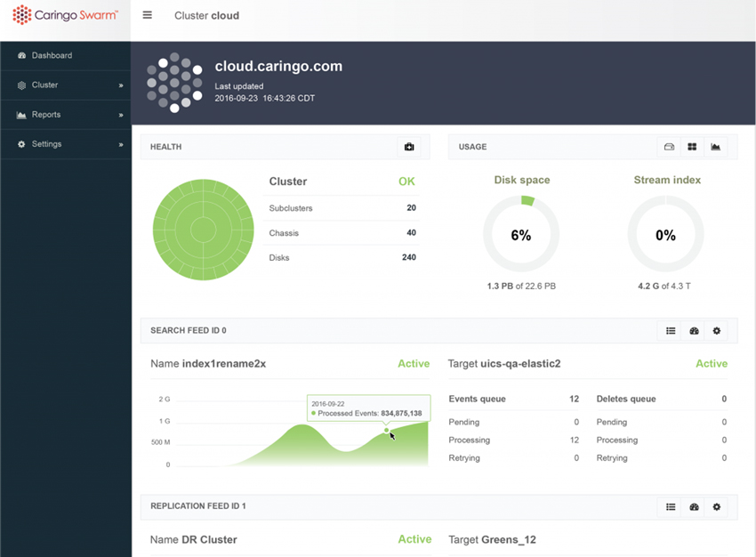
Task: Click the '1.3 PB of 22.6 PB' label
Action: click(x=521, y=286)
